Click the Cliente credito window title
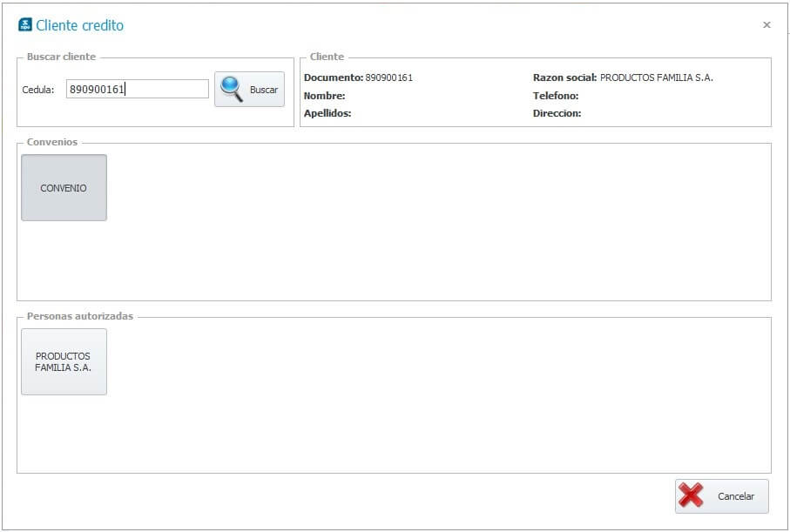790x532 pixels. click(79, 25)
